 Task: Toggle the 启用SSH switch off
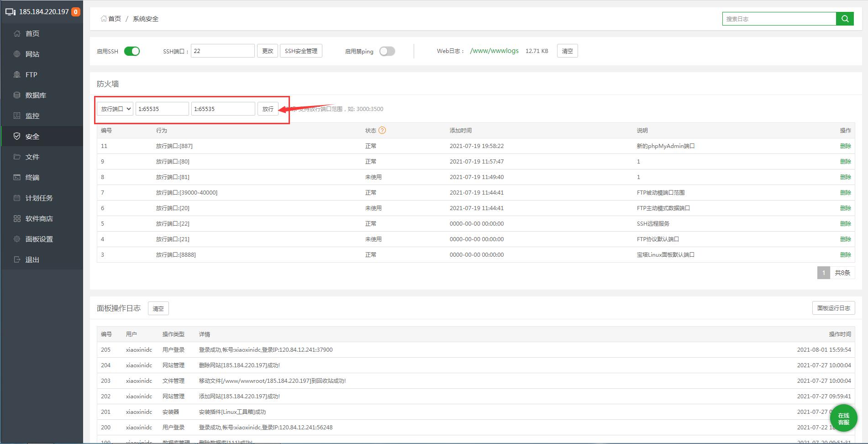pyautogui.click(x=132, y=51)
